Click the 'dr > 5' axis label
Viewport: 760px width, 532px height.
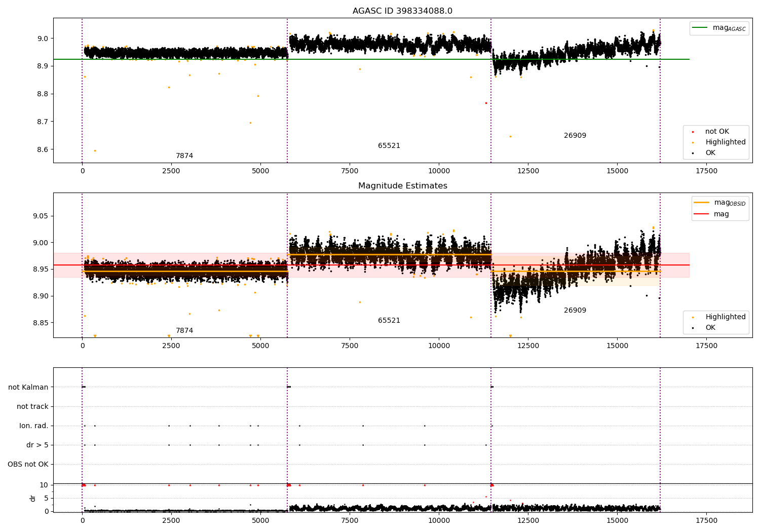pyautogui.click(x=37, y=445)
